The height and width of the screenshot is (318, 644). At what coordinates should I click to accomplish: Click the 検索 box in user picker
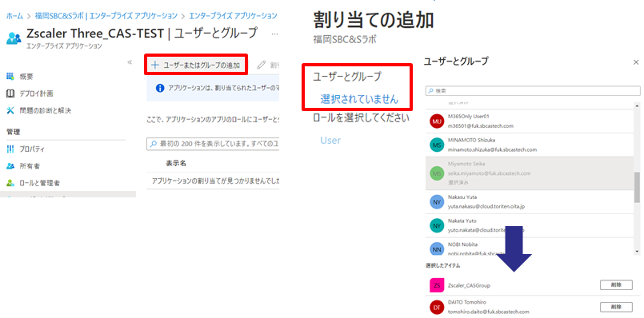pyautogui.click(x=533, y=90)
